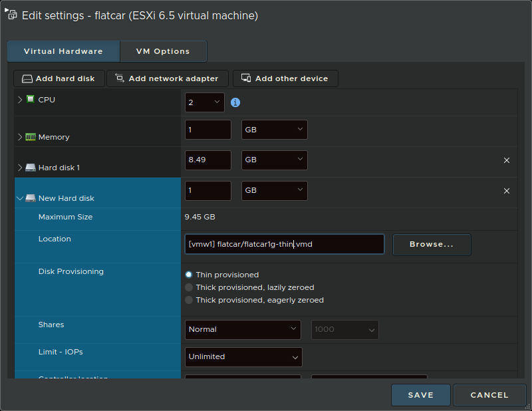Expand Hard disk 1 details
The image size is (532, 411).
(20, 168)
